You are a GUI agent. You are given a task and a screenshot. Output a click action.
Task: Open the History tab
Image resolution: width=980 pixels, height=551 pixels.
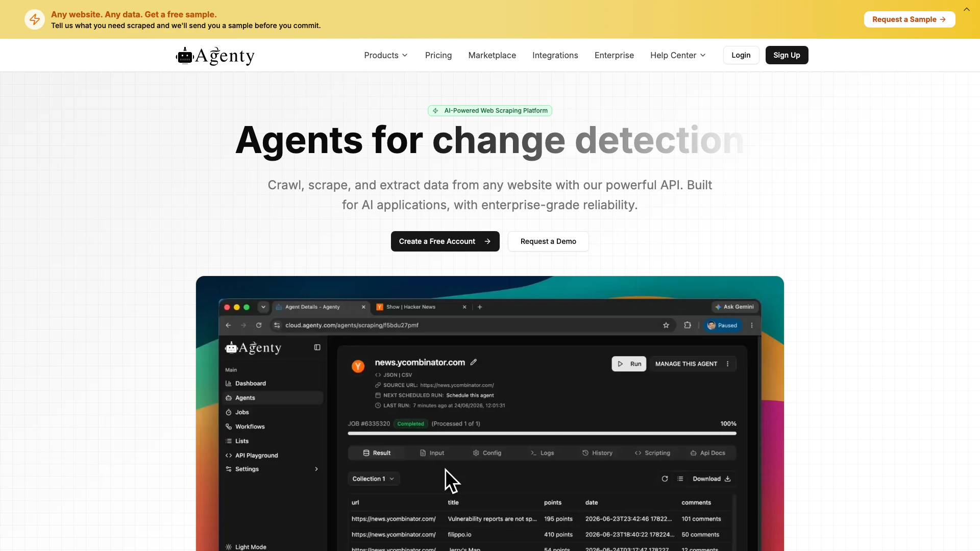(x=597, y=453)
